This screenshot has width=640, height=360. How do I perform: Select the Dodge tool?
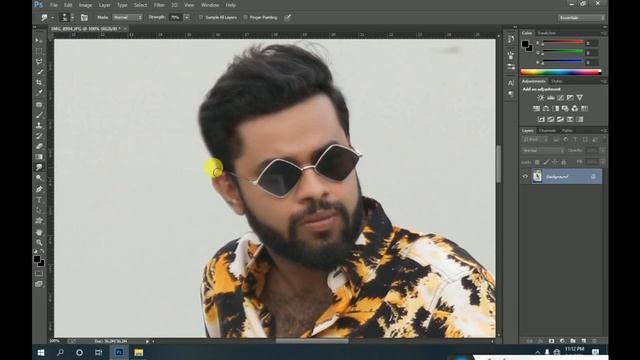39,178
